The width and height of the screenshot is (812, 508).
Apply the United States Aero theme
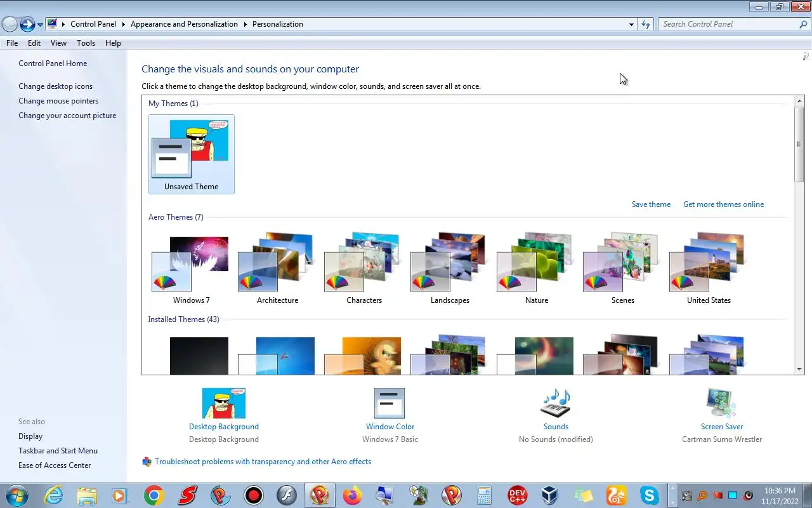[x=709, y=269]
